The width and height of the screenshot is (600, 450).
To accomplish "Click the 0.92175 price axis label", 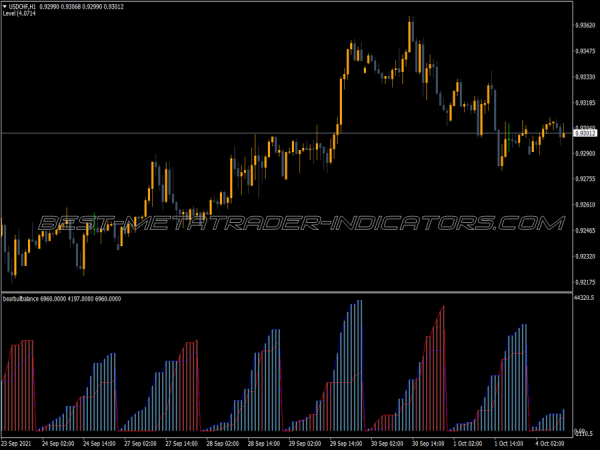I will tap(585, 282).
